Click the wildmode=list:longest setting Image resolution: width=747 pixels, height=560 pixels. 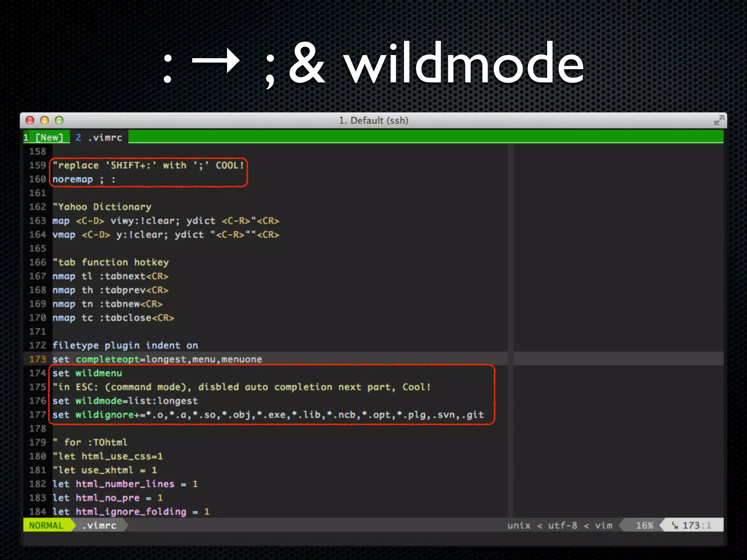tap(136, 401)
